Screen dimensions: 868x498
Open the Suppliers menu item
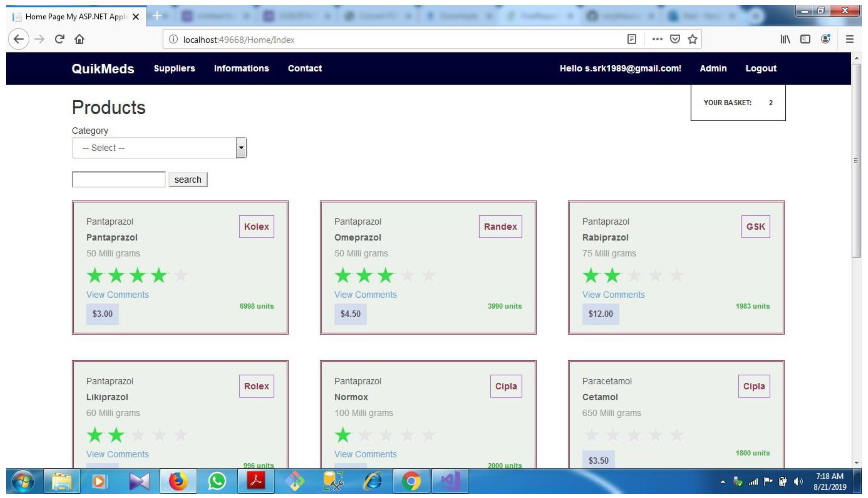click(x=174, y=68)
